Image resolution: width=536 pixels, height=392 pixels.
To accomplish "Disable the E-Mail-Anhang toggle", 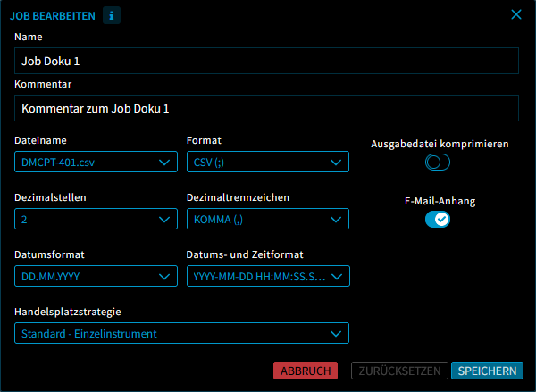I will click(438, 219).
